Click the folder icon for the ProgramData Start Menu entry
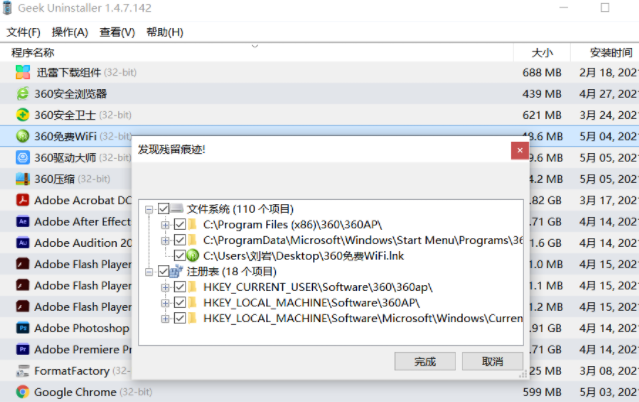 (x=192, y=240)
